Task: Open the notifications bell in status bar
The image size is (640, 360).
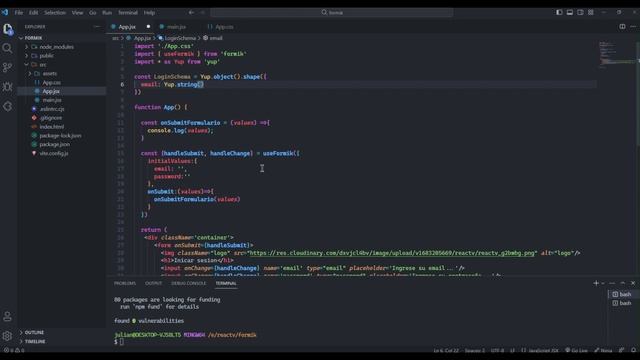Action: click(x=633, y=350)
